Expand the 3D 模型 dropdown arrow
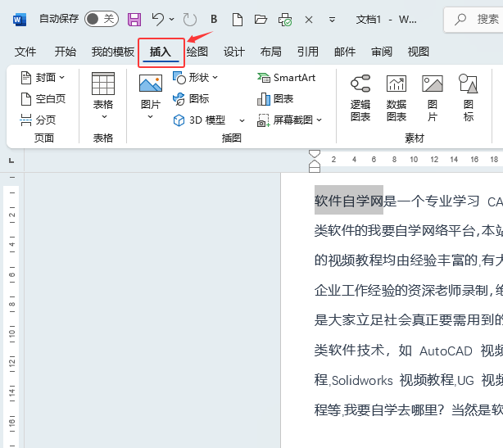This screenshot has height=448, width=503. coord(242,121)
